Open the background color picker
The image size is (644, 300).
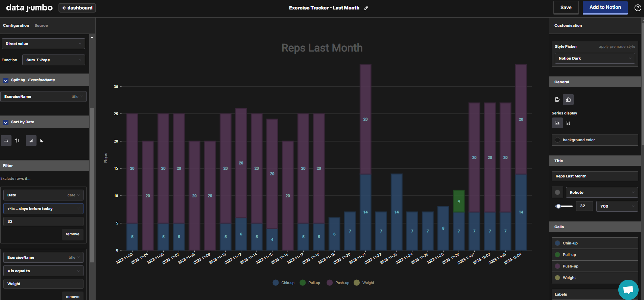595,140
